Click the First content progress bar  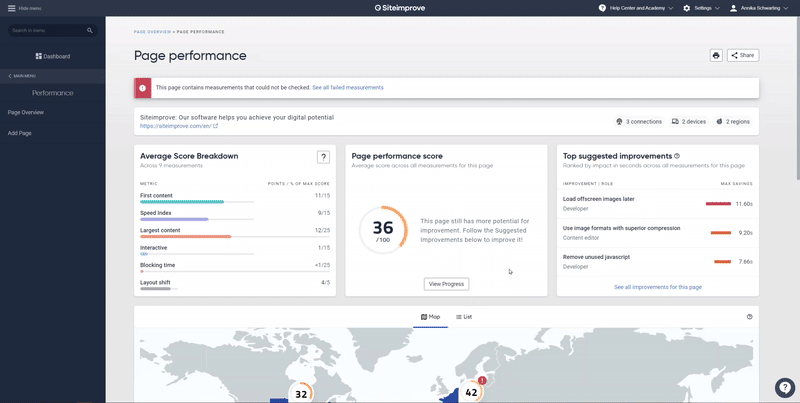click(197, 202)
